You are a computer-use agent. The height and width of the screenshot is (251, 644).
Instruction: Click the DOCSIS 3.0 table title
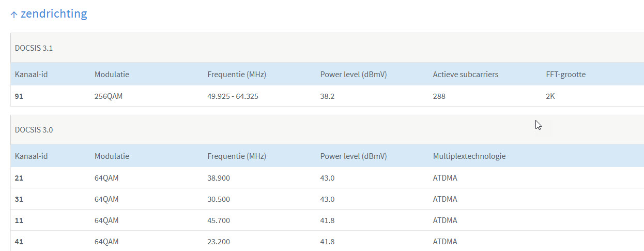pyautogui.click(x=34, y=129)
